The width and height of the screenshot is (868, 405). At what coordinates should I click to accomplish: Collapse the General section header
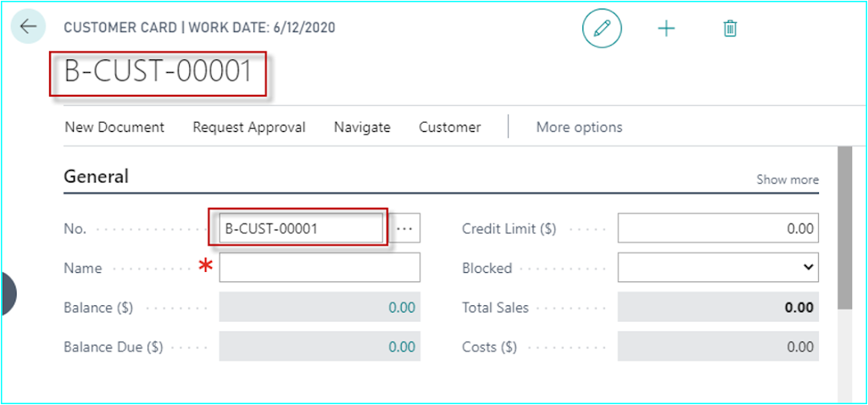(97, 176)
